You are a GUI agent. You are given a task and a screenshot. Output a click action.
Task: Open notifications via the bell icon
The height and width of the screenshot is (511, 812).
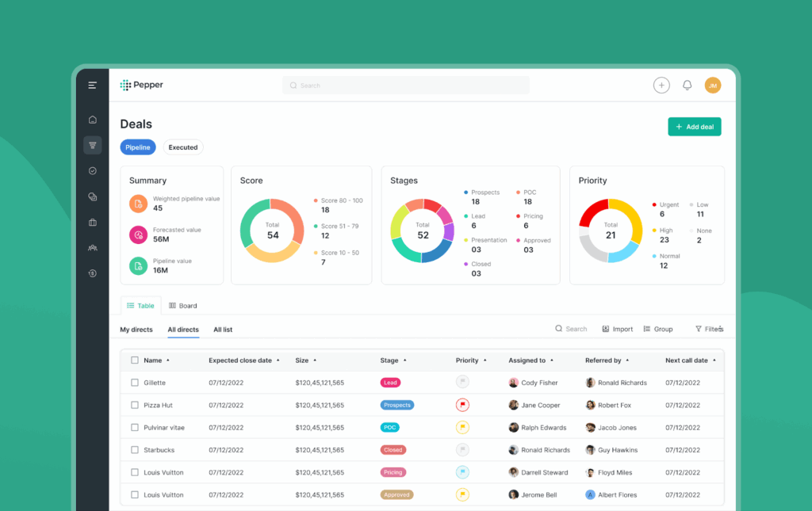click(688, 85)
